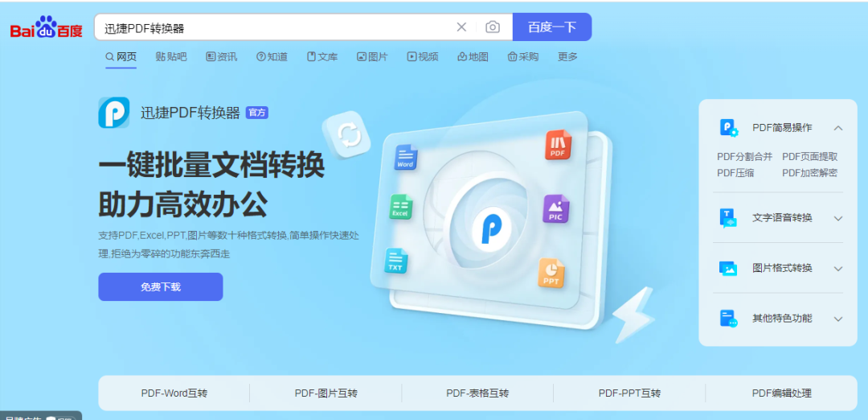The width and height of the screenshot is (868, 420).
Task: Click the 更多 menu item
Action: [567, 56]
